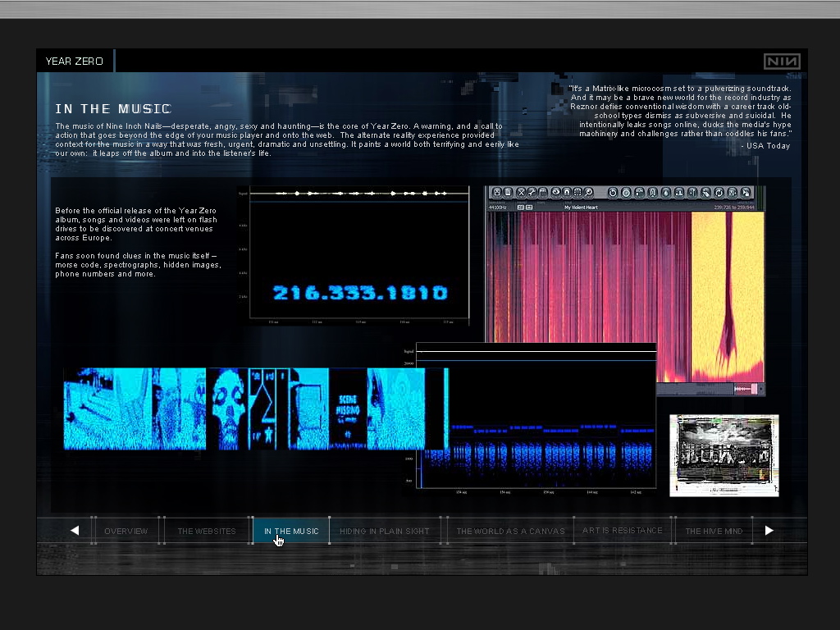Go to previous section with left arrow
Viewport: 840px width, 630px height.
pos(75,531)
